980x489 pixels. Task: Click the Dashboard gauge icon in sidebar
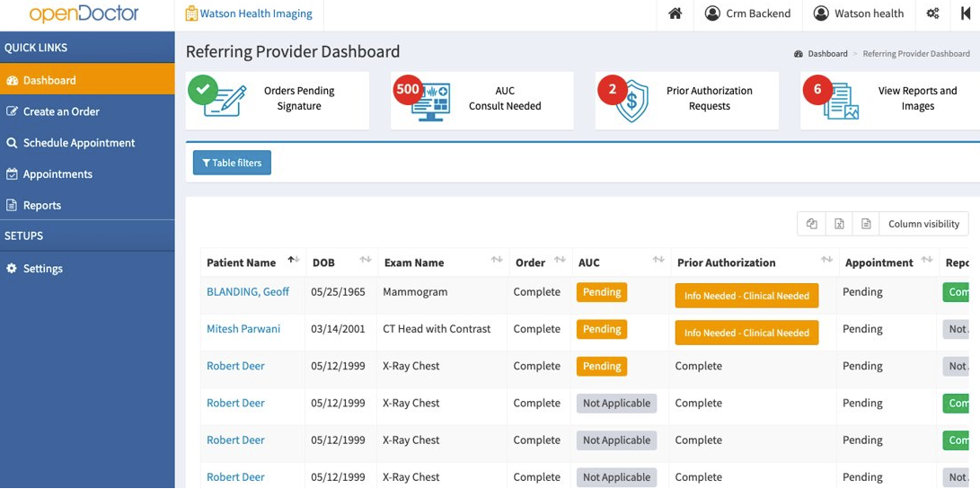click(12, 80)
